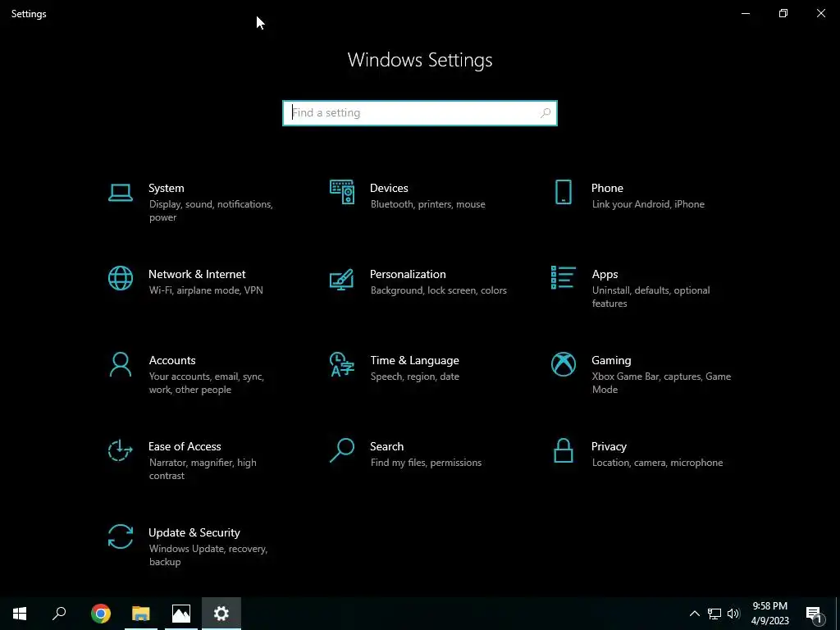Click "Wi-Fi, airplane mode, VPN" text
Screen dimensions: 840x630
[206, 291]
